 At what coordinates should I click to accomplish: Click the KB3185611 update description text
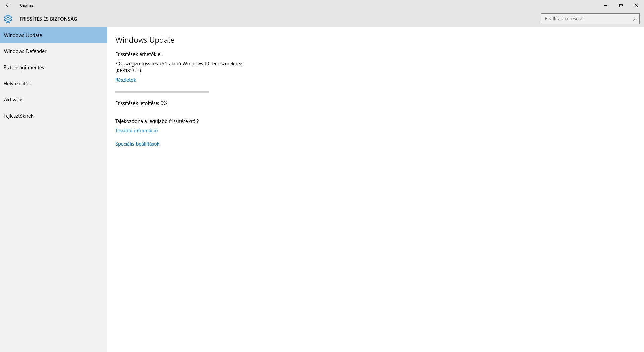tap(179, 67)
